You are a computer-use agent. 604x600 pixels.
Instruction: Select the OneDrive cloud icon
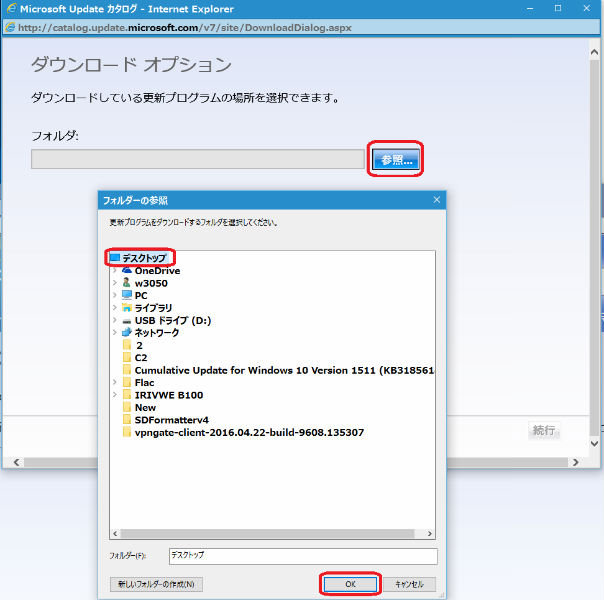(x=127, y=270)
